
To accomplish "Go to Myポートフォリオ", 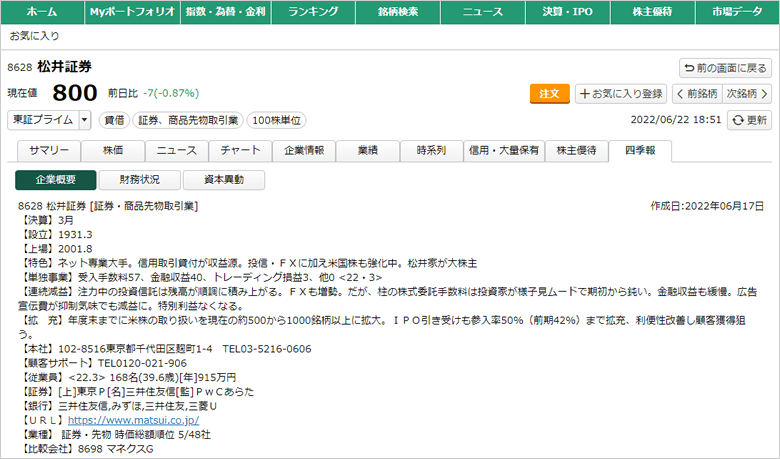I will click(132, 12).
